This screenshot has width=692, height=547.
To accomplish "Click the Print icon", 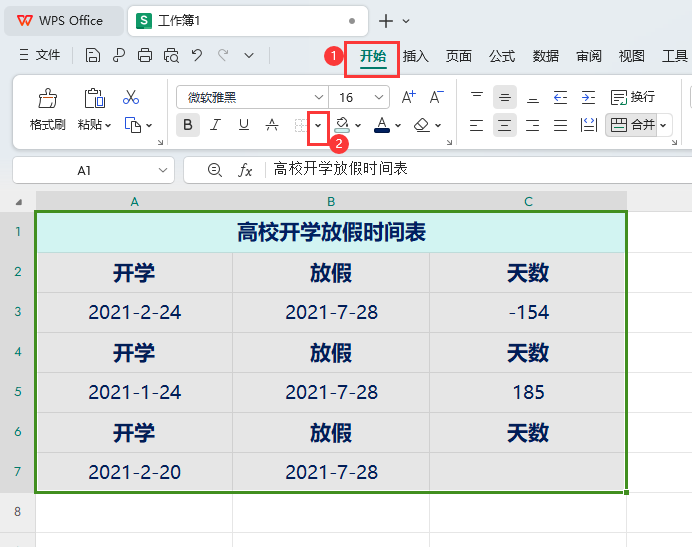I will pyautogui.click(x=145, y=56).
